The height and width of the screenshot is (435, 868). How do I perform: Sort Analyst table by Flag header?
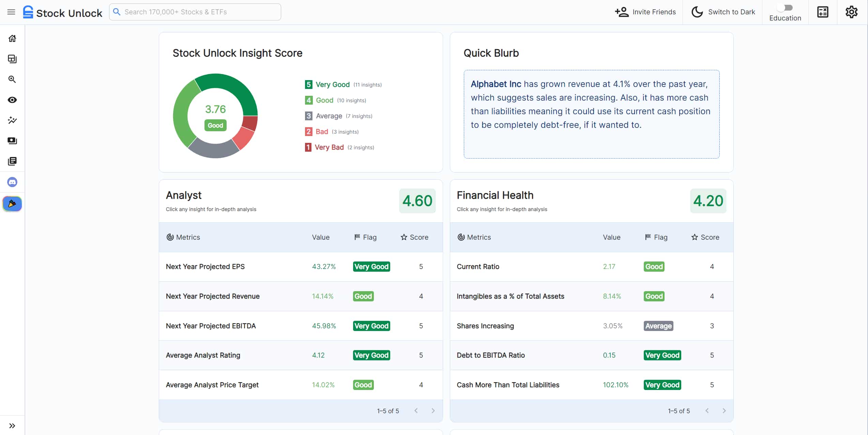(x=365, y=237)
